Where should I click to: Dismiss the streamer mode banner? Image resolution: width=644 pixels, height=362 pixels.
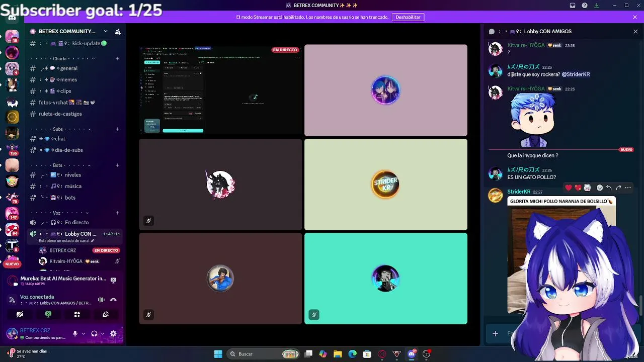(x=635, y=17)
